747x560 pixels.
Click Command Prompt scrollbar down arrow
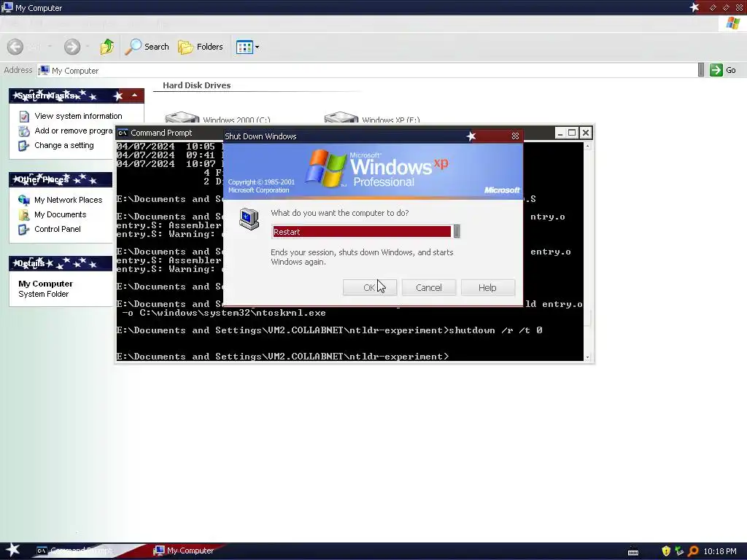[587, 357]
